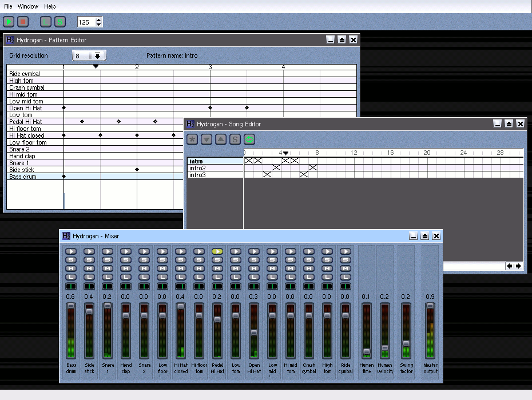Play the High tom sample in Mixer
The image size is (532, 400).
(x=327, y=251)
